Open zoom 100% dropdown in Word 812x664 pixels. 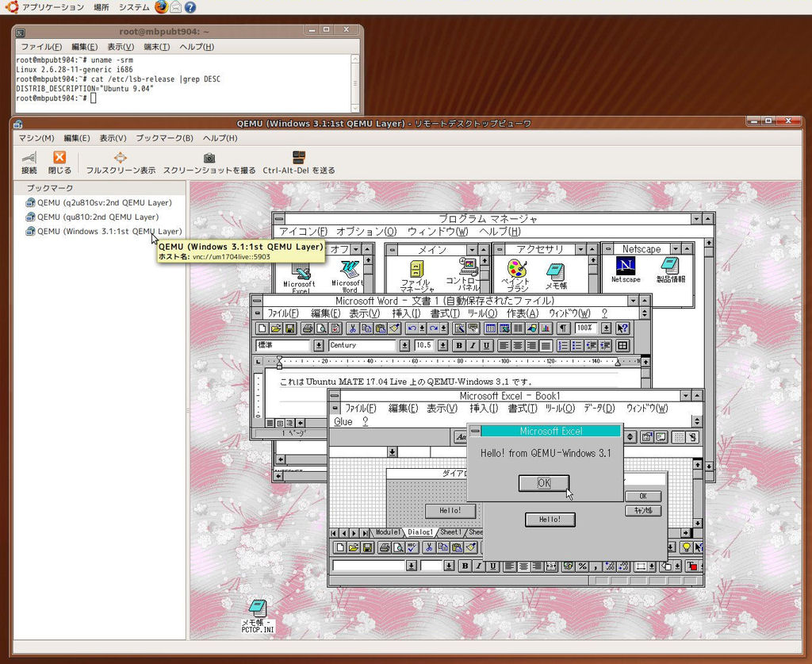coord(607,328)
